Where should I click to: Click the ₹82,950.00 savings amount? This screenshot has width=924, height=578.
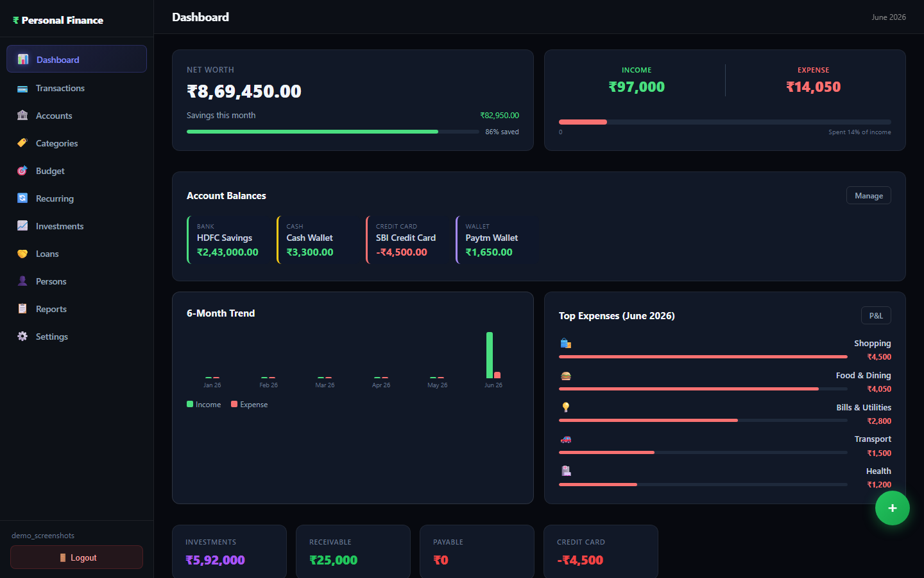point(499,116)
